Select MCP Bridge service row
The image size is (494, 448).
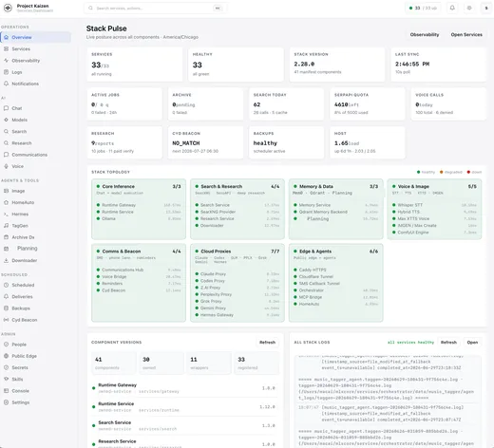pos(335,297)
